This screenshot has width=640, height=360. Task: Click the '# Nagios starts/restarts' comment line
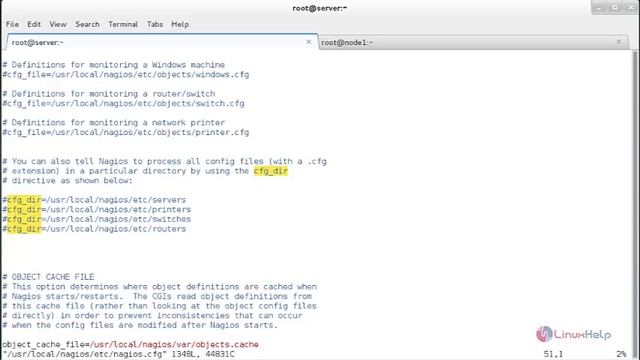tap(157, 296)
